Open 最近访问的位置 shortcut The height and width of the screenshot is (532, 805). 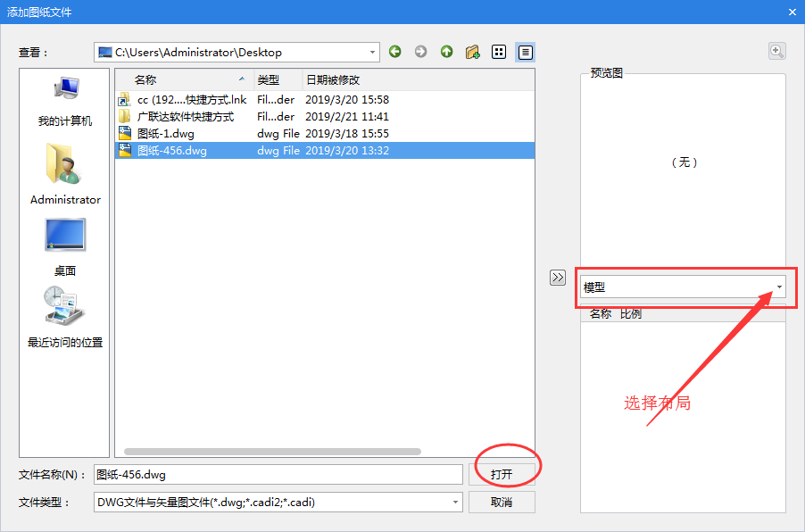pos(65,318)
